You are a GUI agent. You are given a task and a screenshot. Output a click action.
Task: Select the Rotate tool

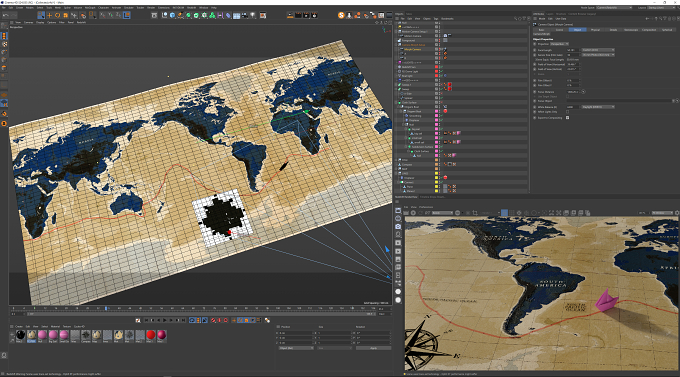point(57,15)
